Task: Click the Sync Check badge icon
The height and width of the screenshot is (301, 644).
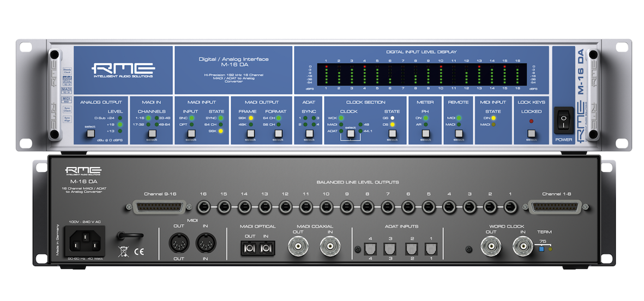Action: pyautogui.click(x=67, y=110)
